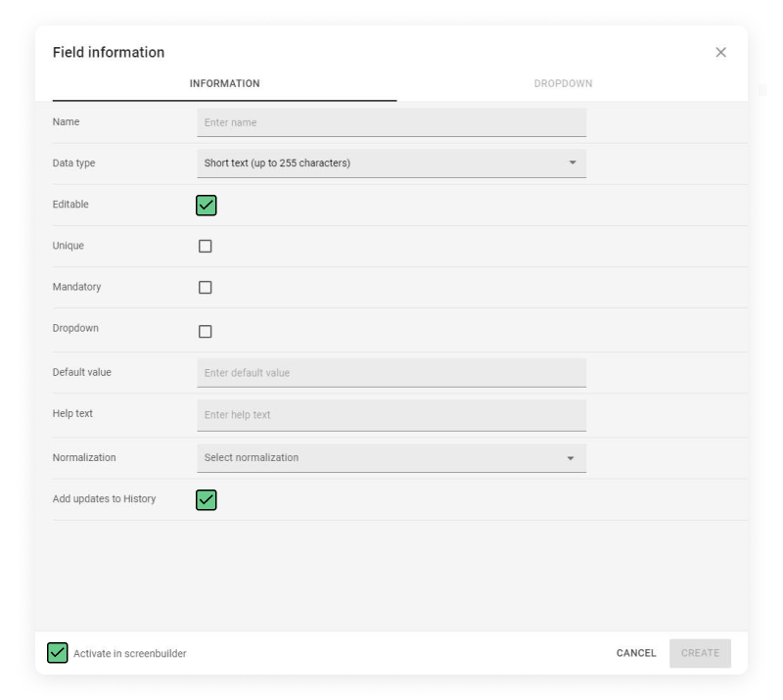The height and width of the screenshot is (700, 783).
Task: Click the CANCEL button
Action: tap(635, 653)
